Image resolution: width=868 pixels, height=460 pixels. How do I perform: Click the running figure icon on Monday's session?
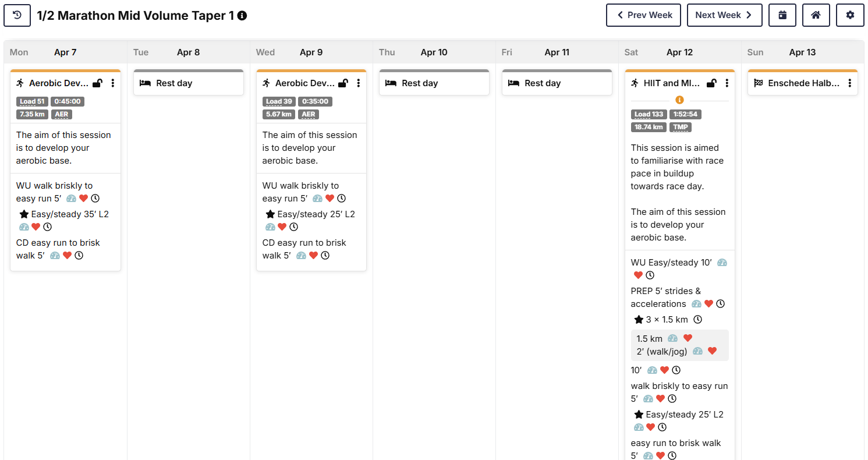[20, 83]
